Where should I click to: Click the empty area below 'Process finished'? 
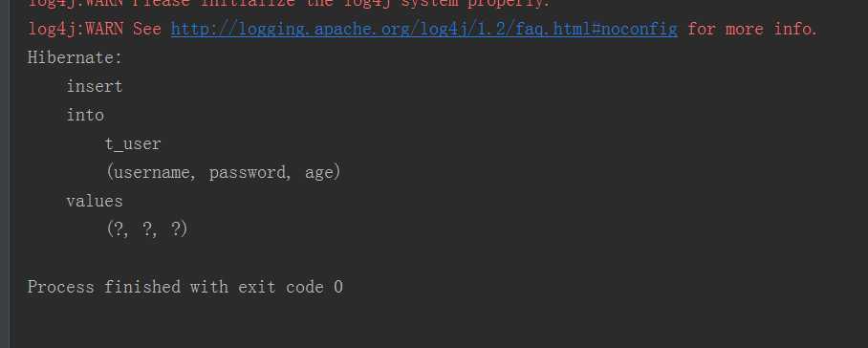(437, 324)
